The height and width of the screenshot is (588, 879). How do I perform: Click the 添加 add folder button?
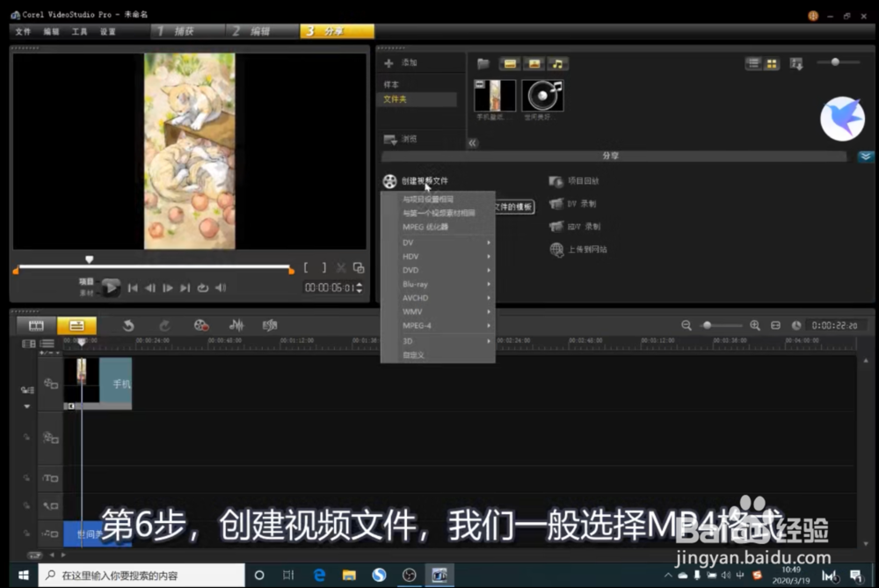pyautogui.click(x=400, y=62)
